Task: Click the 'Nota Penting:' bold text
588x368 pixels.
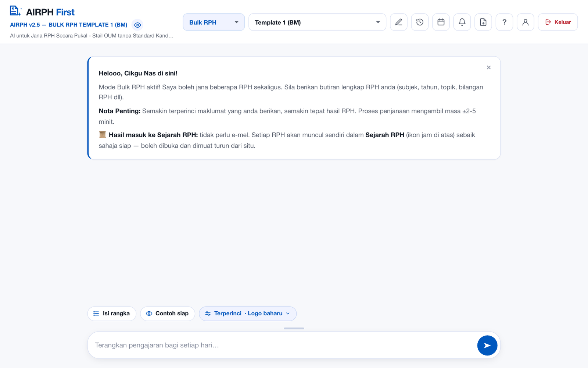Action: [x=119, y=111]
